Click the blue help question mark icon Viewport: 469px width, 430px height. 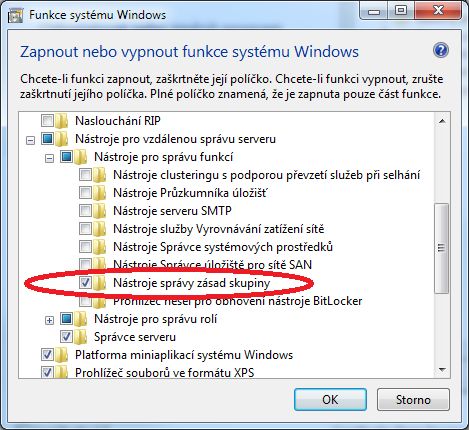(x=441, y=51)
